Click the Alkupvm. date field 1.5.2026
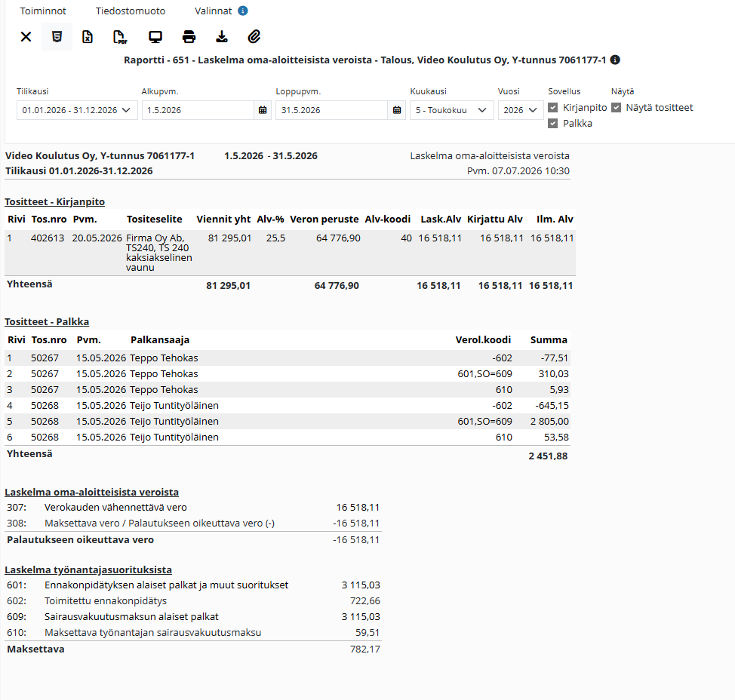This screenshot has height=700, width=735. [198, 110]
